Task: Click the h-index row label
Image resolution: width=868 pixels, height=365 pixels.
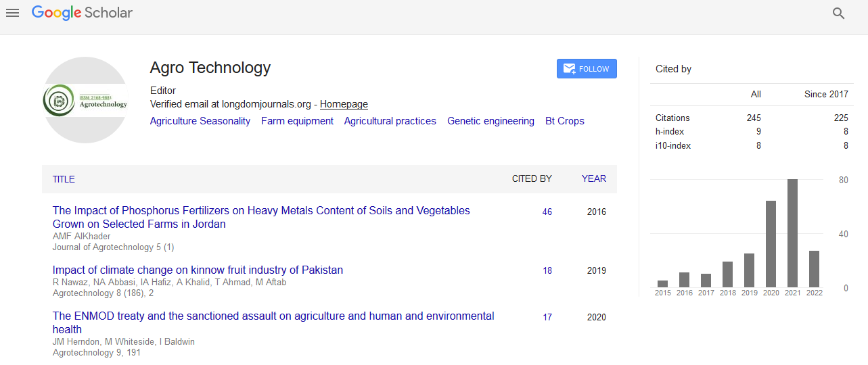Action: 670,132
